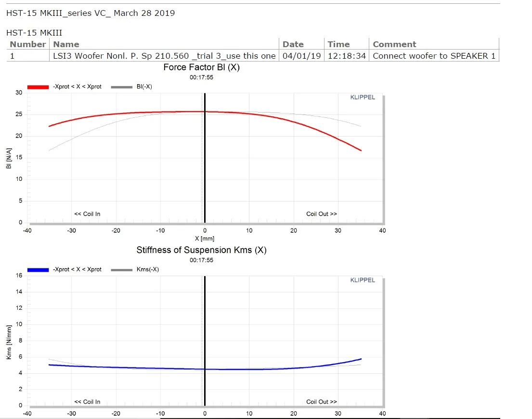Click the KLIPPEL logo in force factor chart

click(x=363, y=97)
